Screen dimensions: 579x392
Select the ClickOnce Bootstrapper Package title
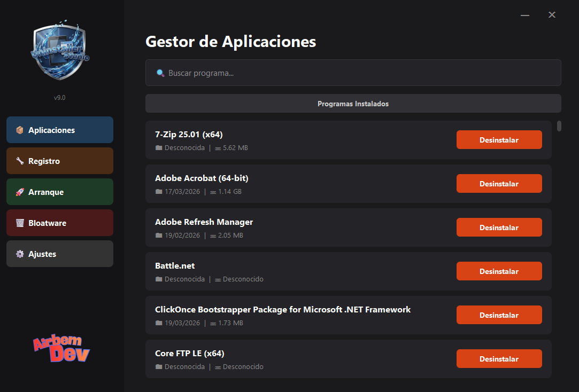283,310
